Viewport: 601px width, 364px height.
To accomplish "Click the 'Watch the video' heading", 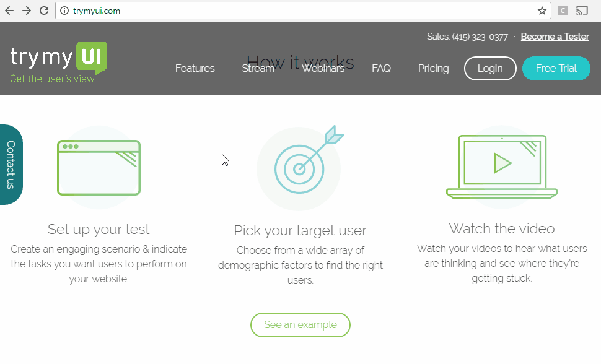I will (x=502, y=228).
